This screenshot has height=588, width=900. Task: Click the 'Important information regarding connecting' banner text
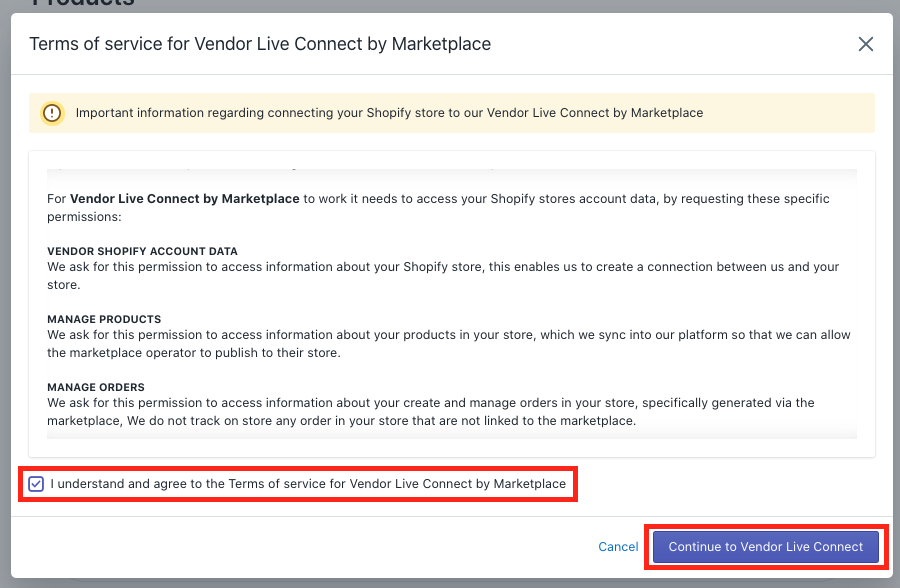(389, 113)
